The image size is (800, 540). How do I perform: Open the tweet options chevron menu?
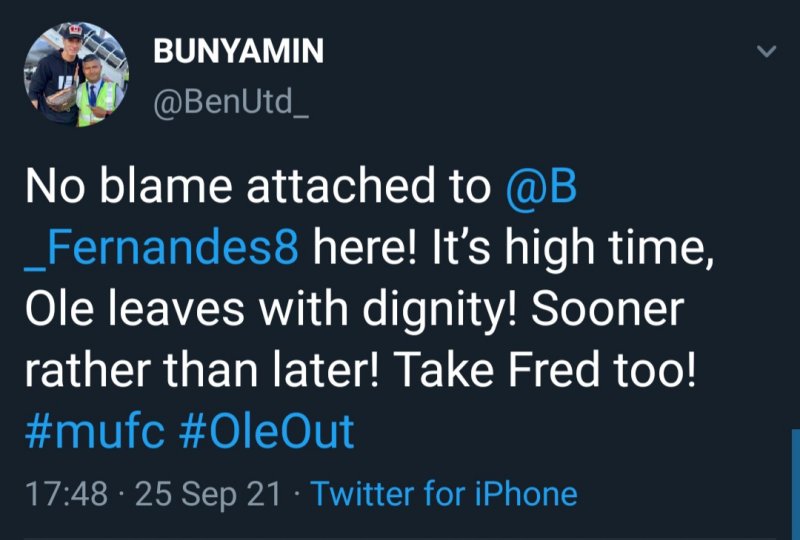[x=766, y=52]
